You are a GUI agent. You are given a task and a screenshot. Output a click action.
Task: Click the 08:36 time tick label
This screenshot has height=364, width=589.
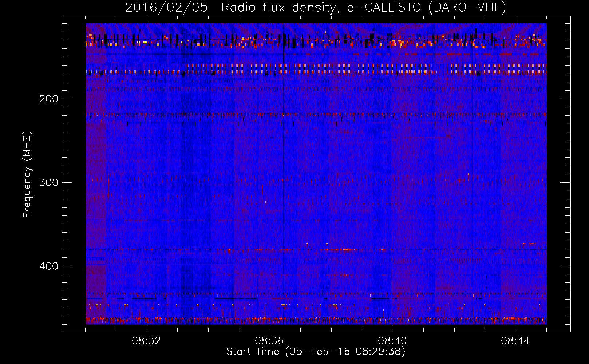(x=269, y=341)
